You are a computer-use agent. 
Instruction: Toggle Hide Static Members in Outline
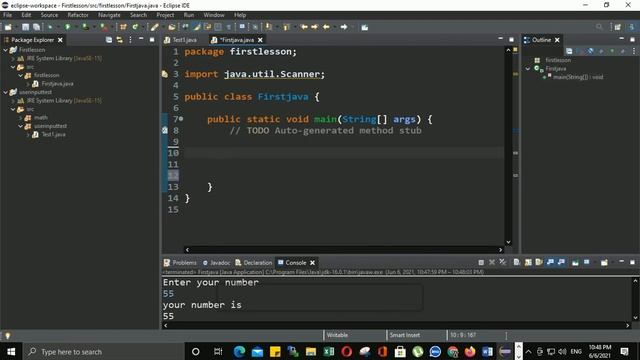click(601, 51)
